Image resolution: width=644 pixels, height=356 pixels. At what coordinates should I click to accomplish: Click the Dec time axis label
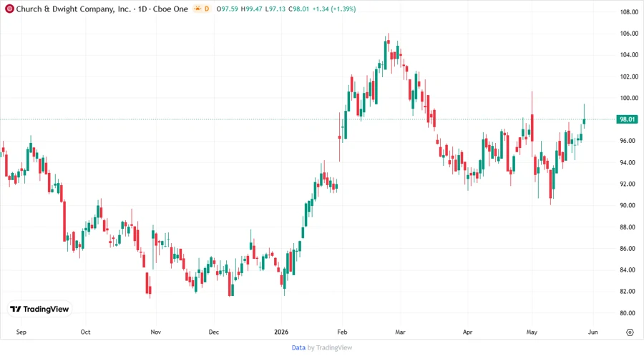[214, 332]
